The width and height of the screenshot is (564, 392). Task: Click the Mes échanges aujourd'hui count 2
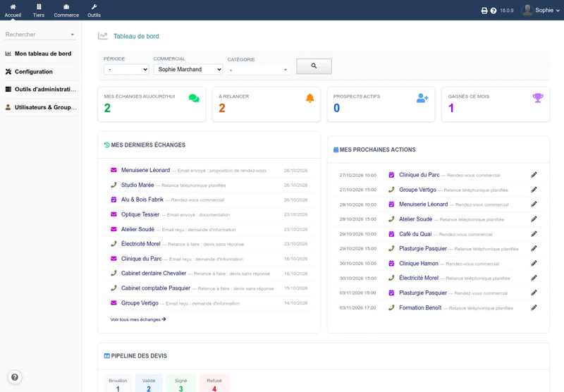click(x=107, y=108)
